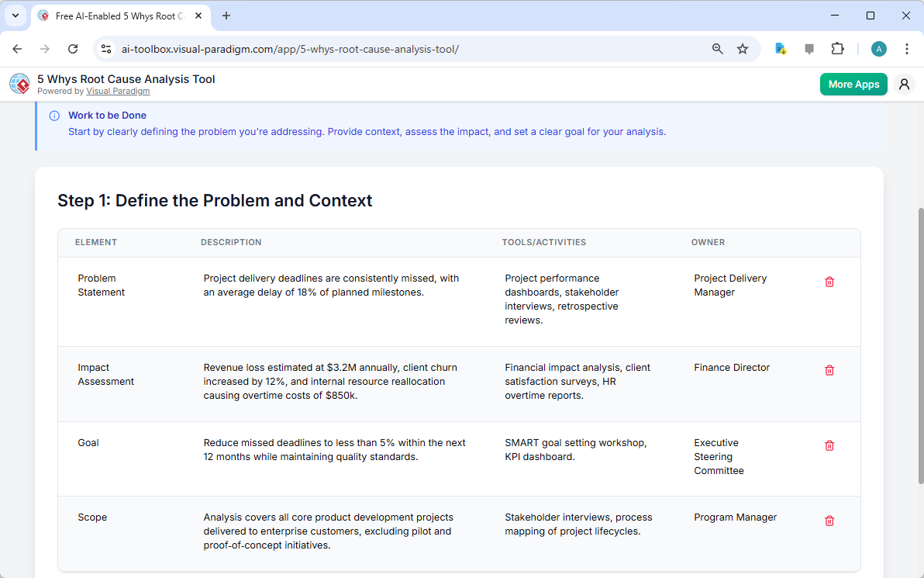Screen dimensions: 924x578
Task: Reload the page
Action: [73, 48]
